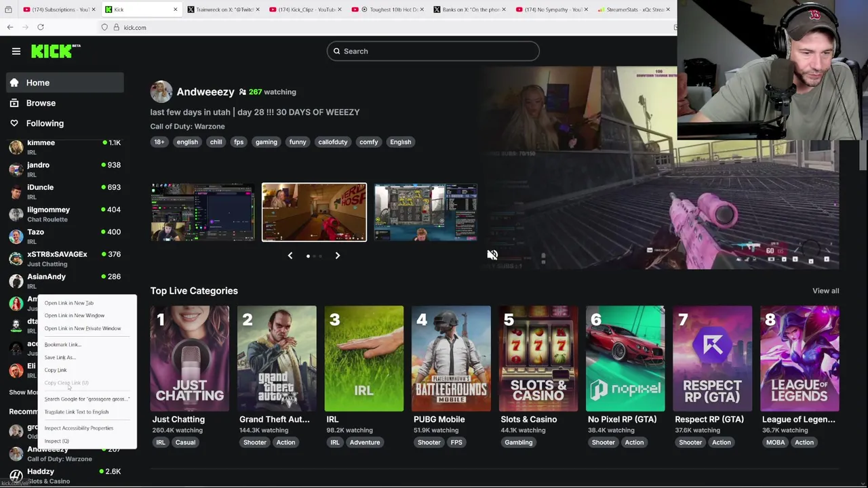Open the Just Chatting category card
This screenshot has width=868, height=488.
190,359
